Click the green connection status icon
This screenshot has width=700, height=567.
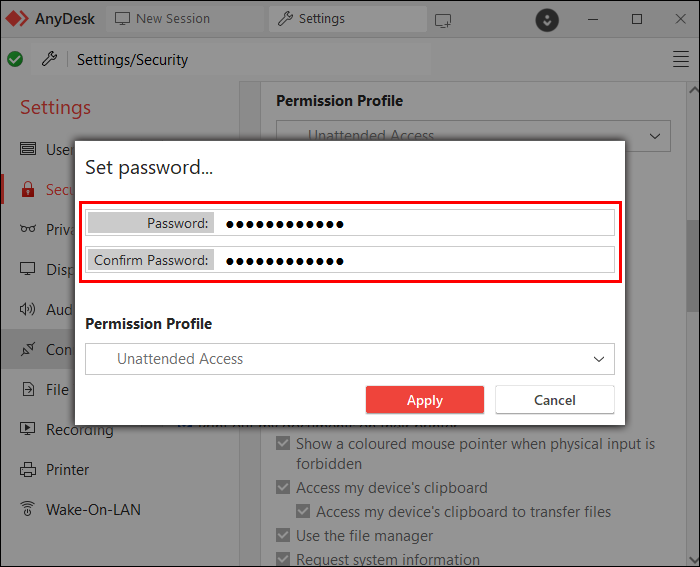pyautogui.click(x=15, y=60)
